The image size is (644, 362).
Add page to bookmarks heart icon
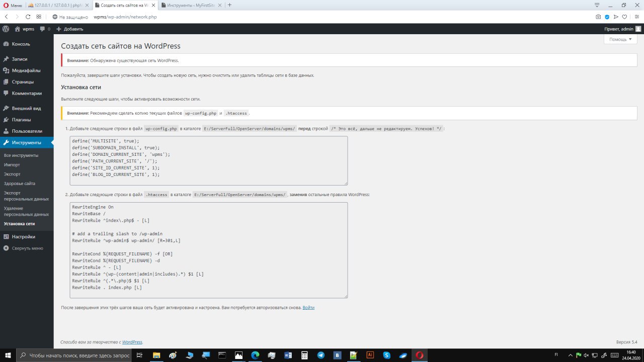pos(624,17)
